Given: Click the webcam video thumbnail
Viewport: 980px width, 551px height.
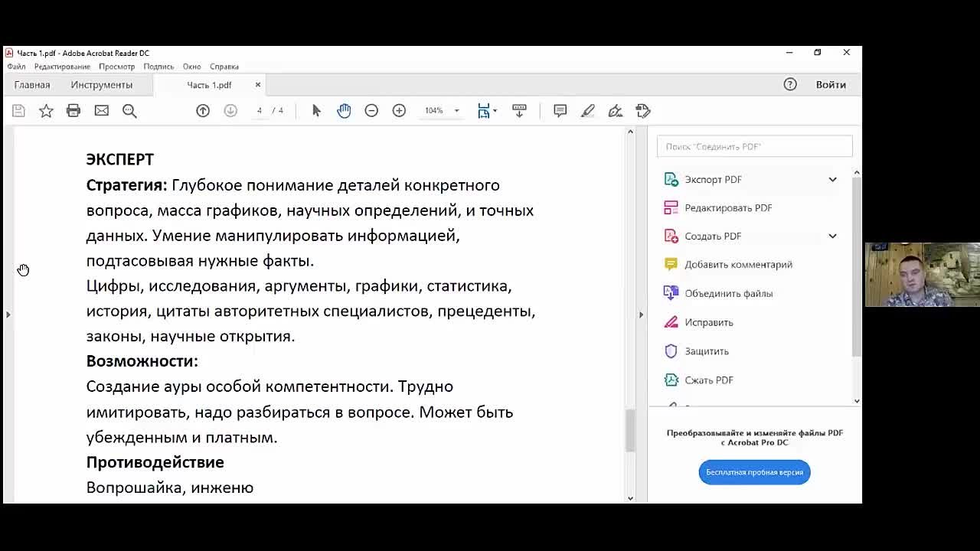Looking at the screenshot, I should point(923,275).
